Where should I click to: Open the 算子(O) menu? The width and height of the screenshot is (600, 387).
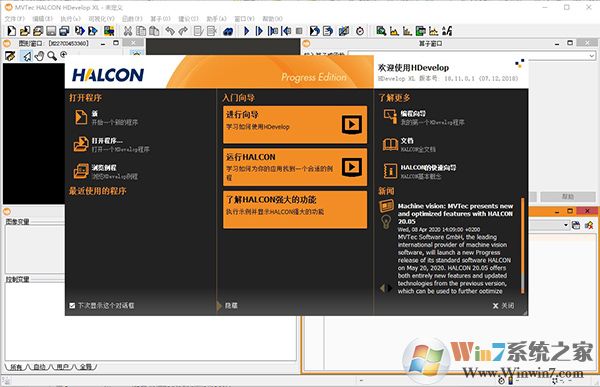[160, 18]
